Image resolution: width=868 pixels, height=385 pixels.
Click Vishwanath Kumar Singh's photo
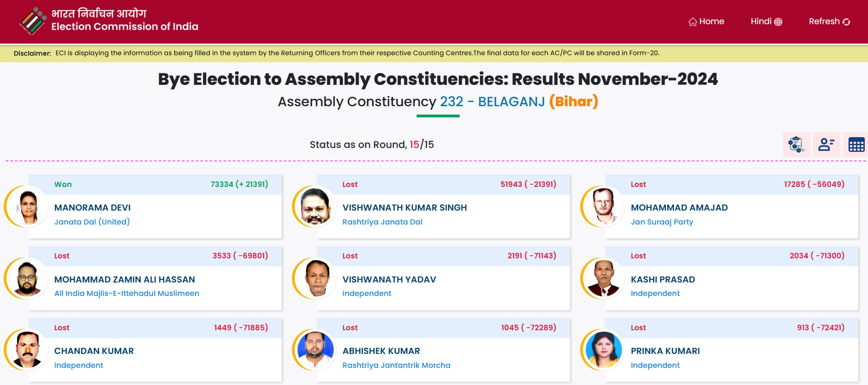coord(316,207)
